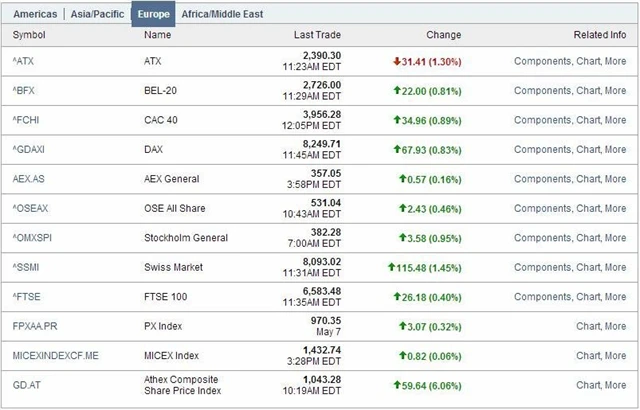Click the red down arrow for ATX
This screenshot has height=410, width=640.
pos(398,61)
